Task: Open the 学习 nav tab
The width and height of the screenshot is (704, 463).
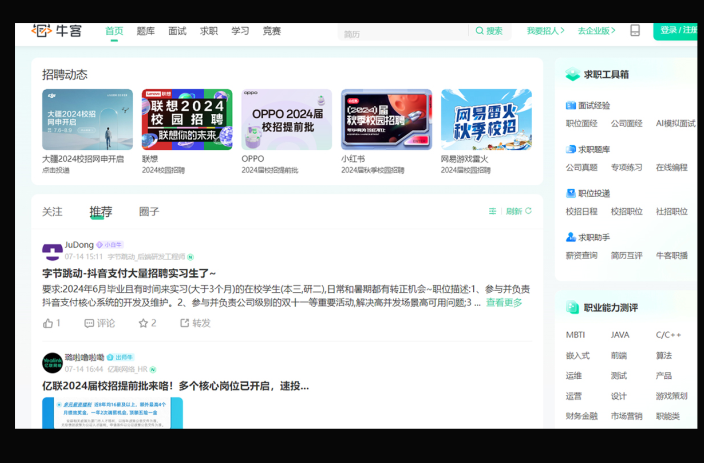Action: tap(240, 31)
